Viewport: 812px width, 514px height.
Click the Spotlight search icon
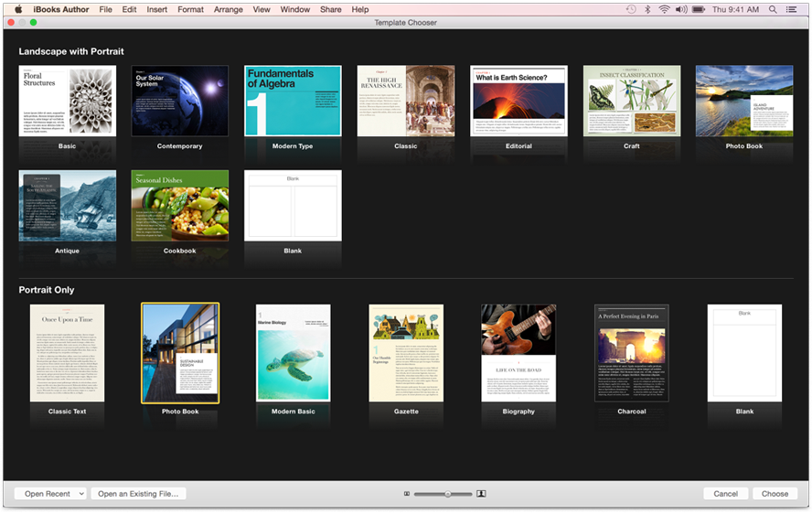(773, 9)
